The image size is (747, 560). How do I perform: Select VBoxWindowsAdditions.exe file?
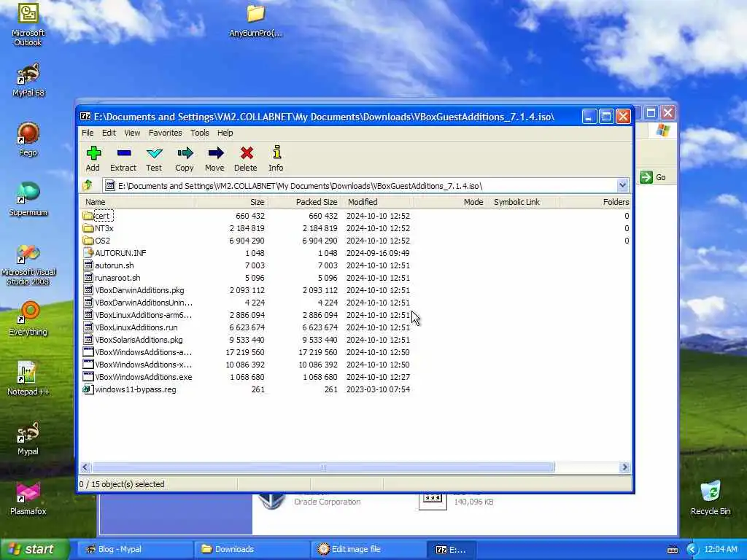138,377
